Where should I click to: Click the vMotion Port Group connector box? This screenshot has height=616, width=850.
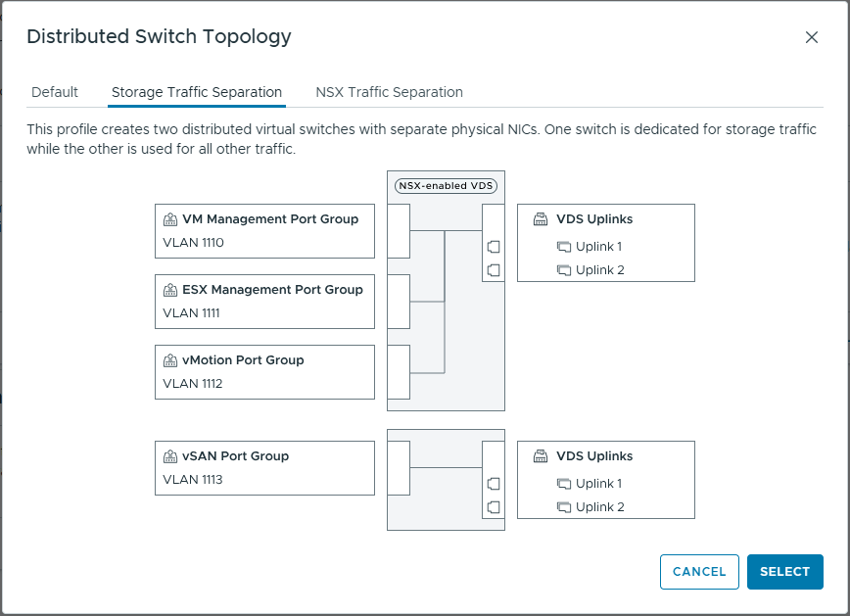click(399, 372)
